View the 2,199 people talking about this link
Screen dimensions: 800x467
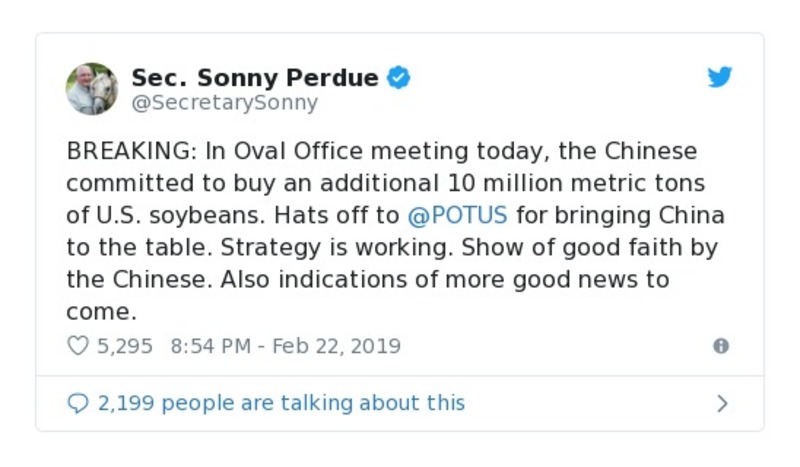tap(281, 403)
